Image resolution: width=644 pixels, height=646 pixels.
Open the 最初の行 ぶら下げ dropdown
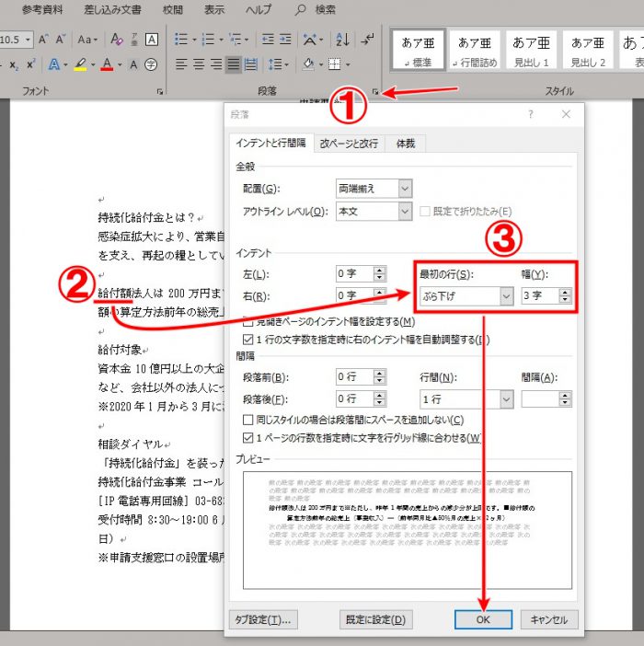(x=507, y=296)
